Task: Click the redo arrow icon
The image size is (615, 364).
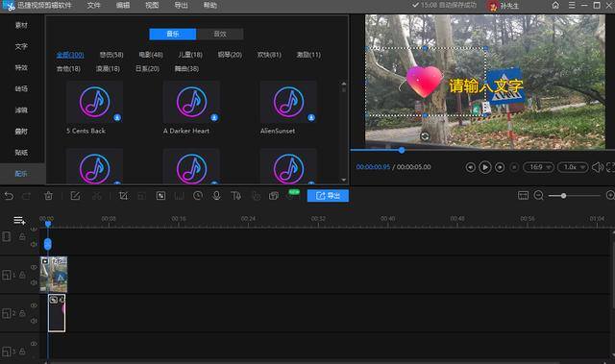Action: click(26, 196)
